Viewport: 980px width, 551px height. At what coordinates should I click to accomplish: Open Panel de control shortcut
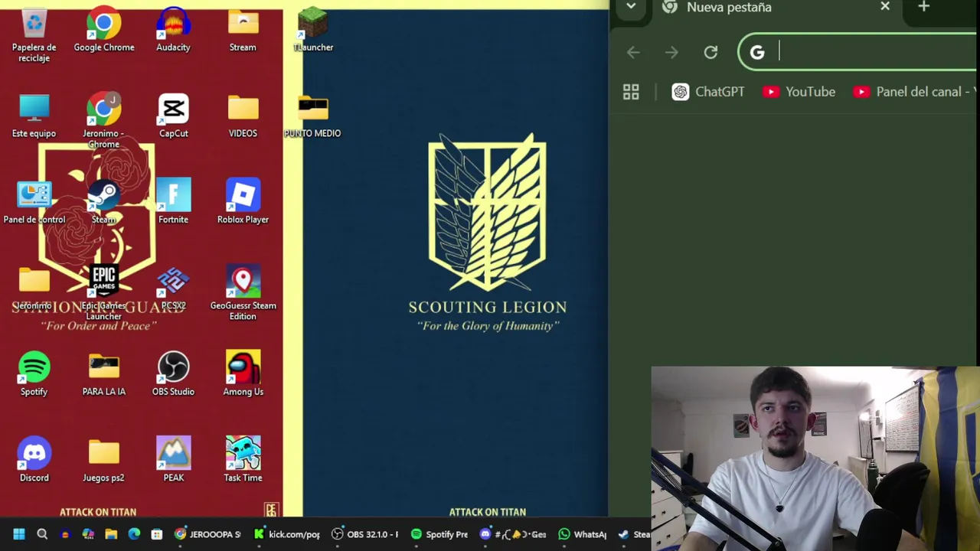[34, 203]
